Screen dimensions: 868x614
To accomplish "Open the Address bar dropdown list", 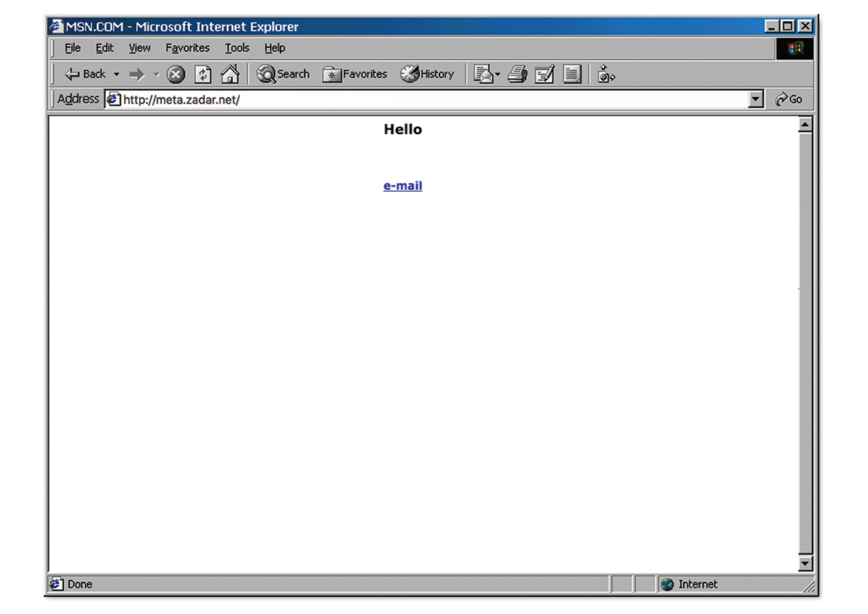I will point(756,100).
